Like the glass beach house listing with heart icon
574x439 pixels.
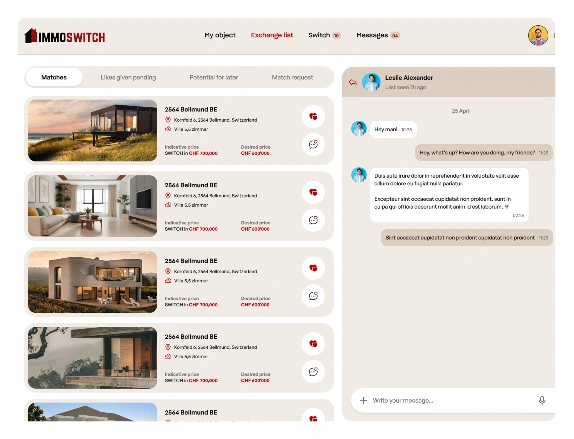click(313, 116)
